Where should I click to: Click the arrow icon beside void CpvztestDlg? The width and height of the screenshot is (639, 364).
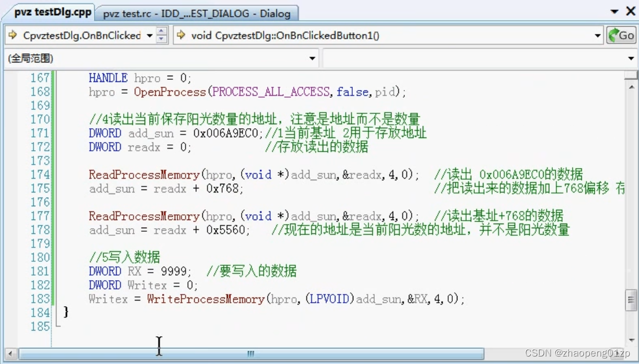(181, 35)
